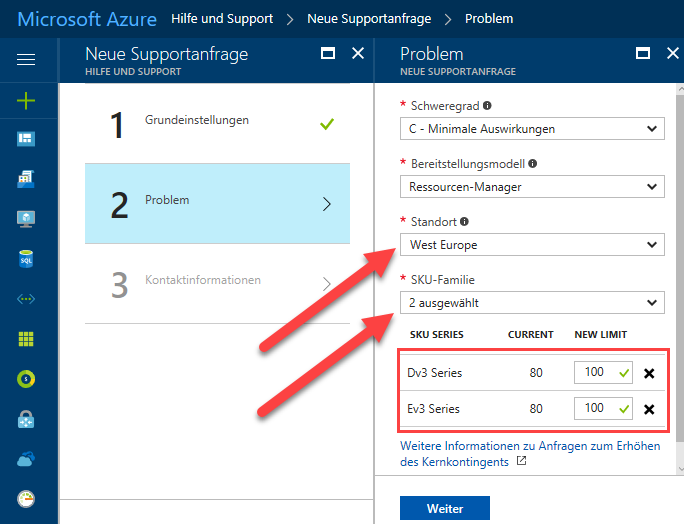
Task: Open the security lock sidebar icon
Action: (26, 419)
